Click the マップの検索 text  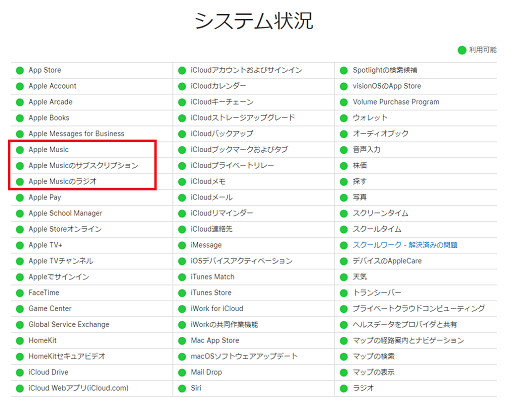(373, 356)
